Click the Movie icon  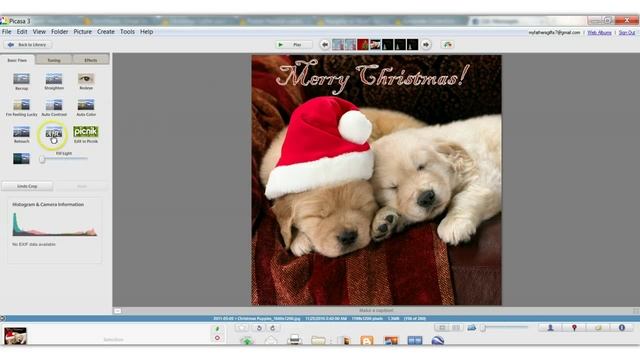pos(415,340)
